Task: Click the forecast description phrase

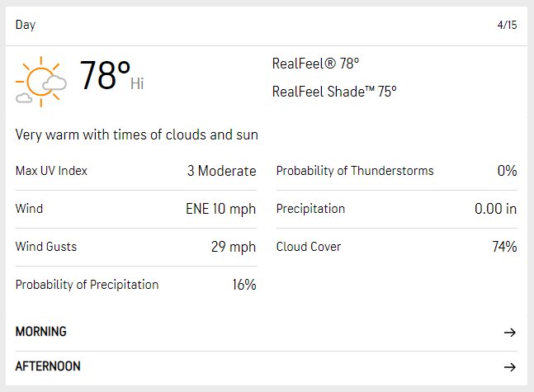Action: point(136,135)
